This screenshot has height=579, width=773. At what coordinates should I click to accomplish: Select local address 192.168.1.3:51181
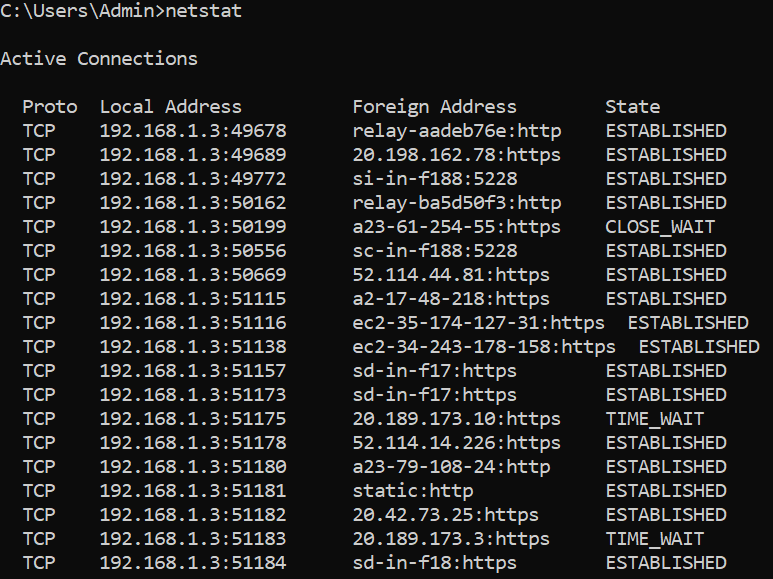click(x=193, y=491)
